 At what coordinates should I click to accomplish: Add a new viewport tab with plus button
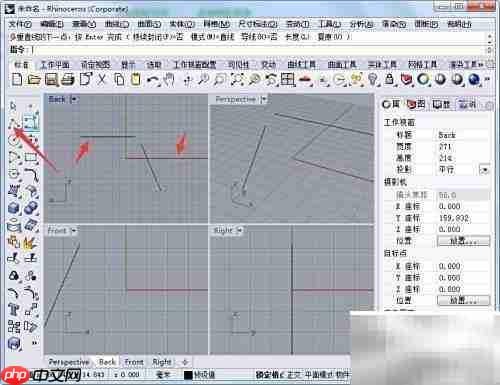pyautogui.click(x=185, y=362)
